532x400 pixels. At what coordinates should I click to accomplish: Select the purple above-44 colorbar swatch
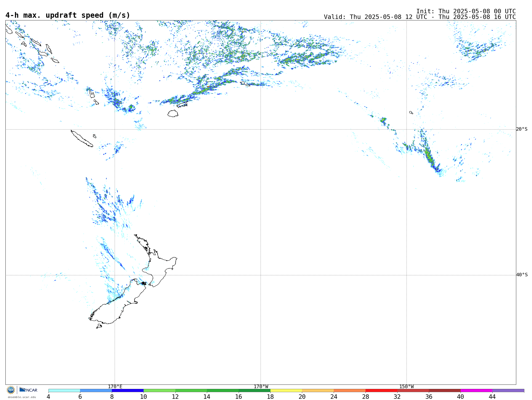tap(508, 391)
